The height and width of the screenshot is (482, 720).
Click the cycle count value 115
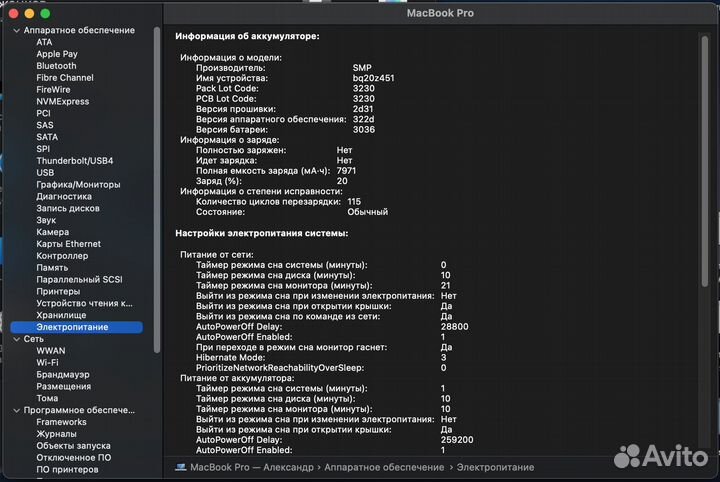354,202
